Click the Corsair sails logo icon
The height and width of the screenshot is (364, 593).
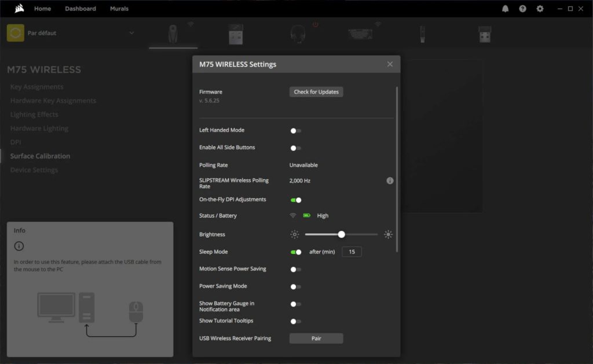[x=19, y=9]
